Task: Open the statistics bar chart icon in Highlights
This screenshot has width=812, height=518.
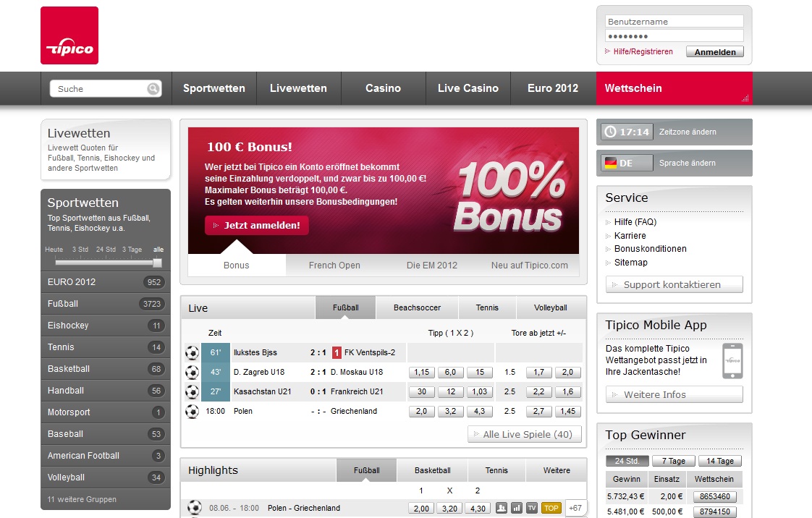Action: point(516,508)
